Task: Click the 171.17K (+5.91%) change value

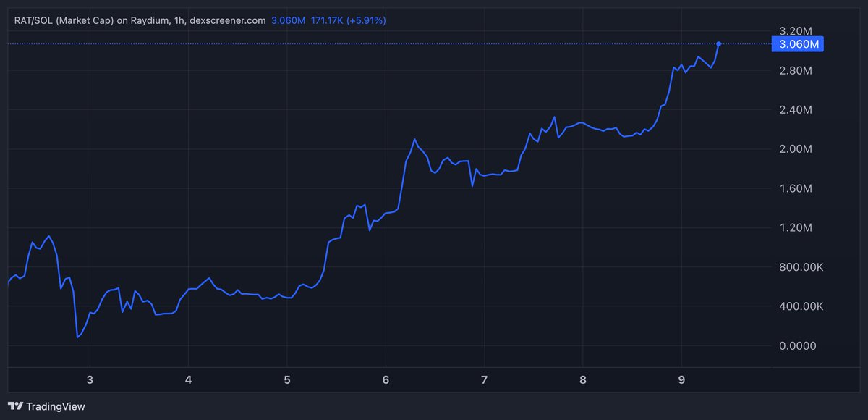Action: pyautogui.click(x=349, y=21)
